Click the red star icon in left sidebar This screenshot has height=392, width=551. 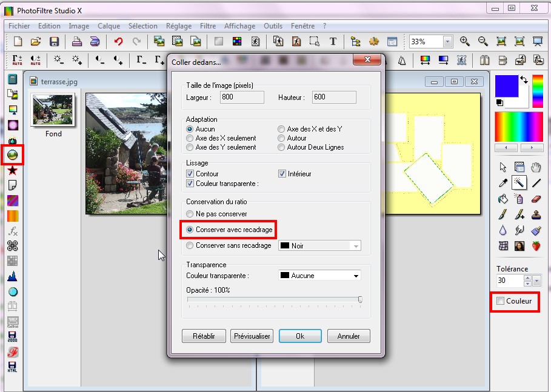(13, 171)
